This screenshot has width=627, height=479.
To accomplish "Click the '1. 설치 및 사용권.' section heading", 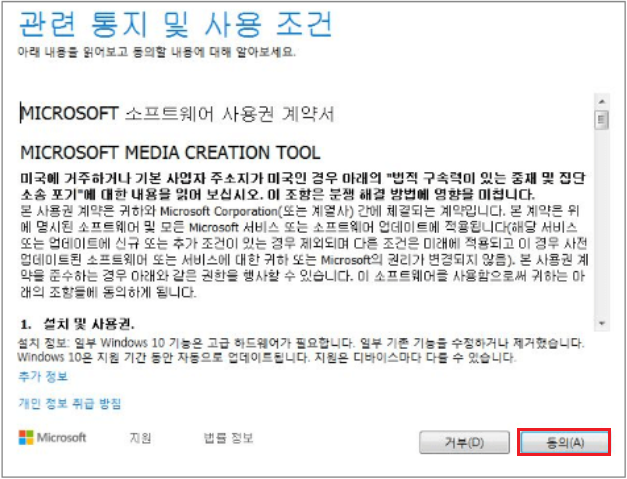I will point(77,325).
